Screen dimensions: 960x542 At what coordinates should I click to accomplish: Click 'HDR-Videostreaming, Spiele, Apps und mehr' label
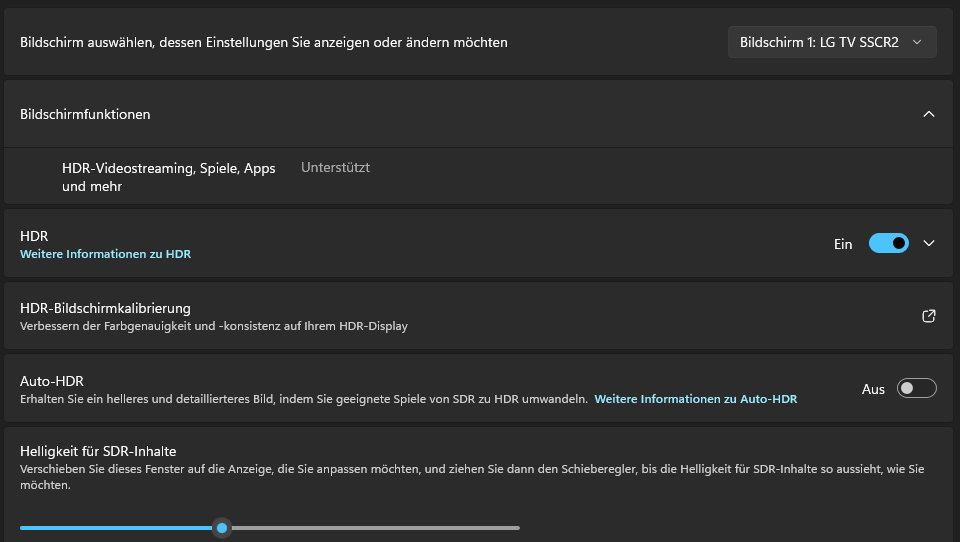click(x=168, y=177)
